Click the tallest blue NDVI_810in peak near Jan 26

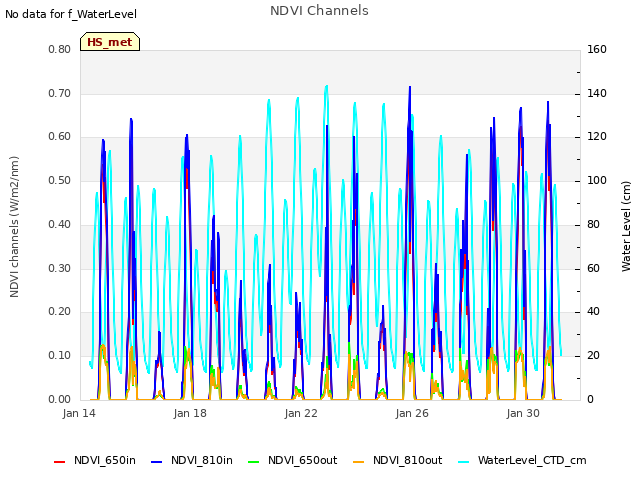pyautogui.click(x=410, y=88)
